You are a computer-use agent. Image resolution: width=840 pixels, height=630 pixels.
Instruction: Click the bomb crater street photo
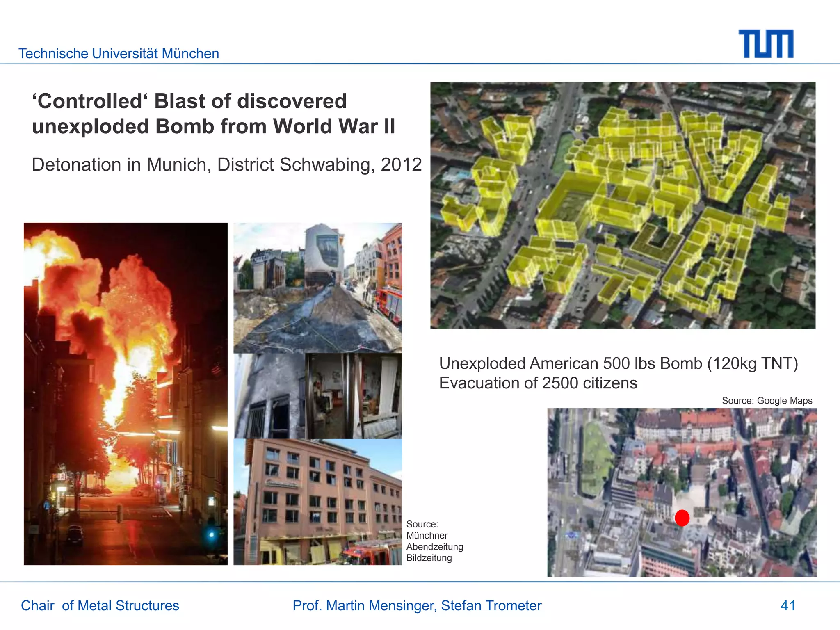coord(317,288)
